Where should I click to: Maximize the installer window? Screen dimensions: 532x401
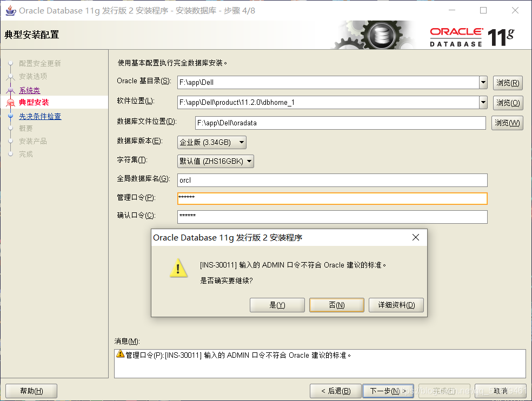click(x=483, y=10)
